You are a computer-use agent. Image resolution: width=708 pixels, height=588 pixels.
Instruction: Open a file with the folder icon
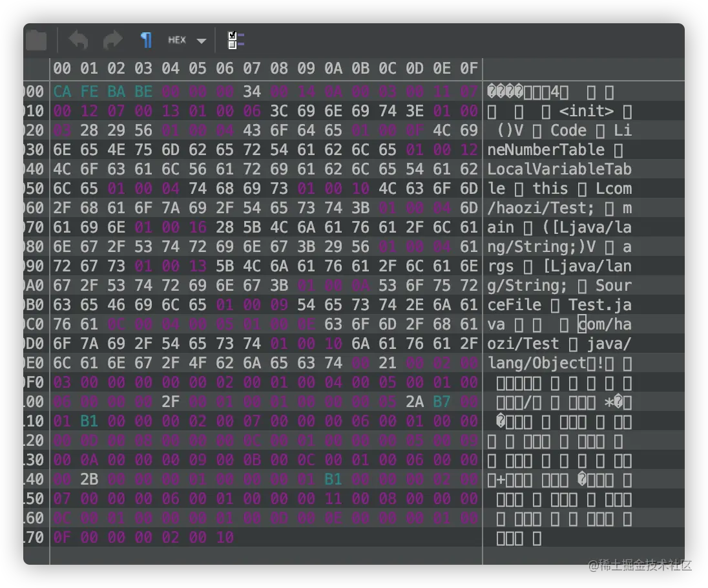[x=36, y=40]
